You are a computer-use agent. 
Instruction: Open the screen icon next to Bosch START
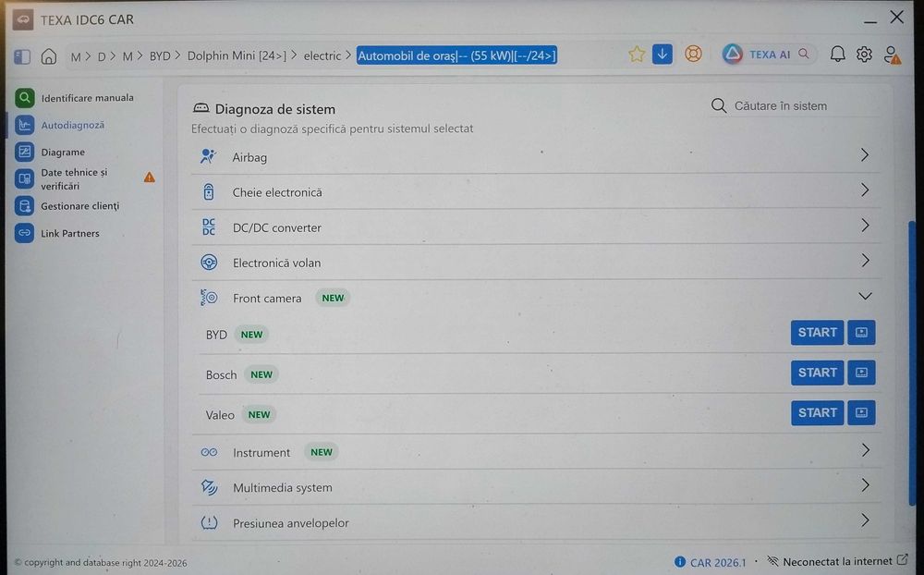tap(861, 373)
